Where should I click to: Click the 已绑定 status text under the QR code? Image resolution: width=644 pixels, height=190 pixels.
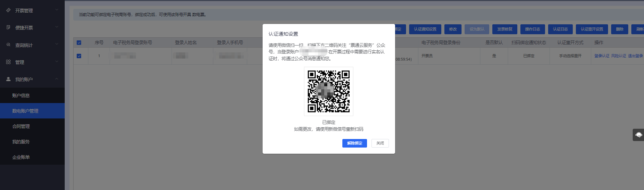[x=329, y=122]
